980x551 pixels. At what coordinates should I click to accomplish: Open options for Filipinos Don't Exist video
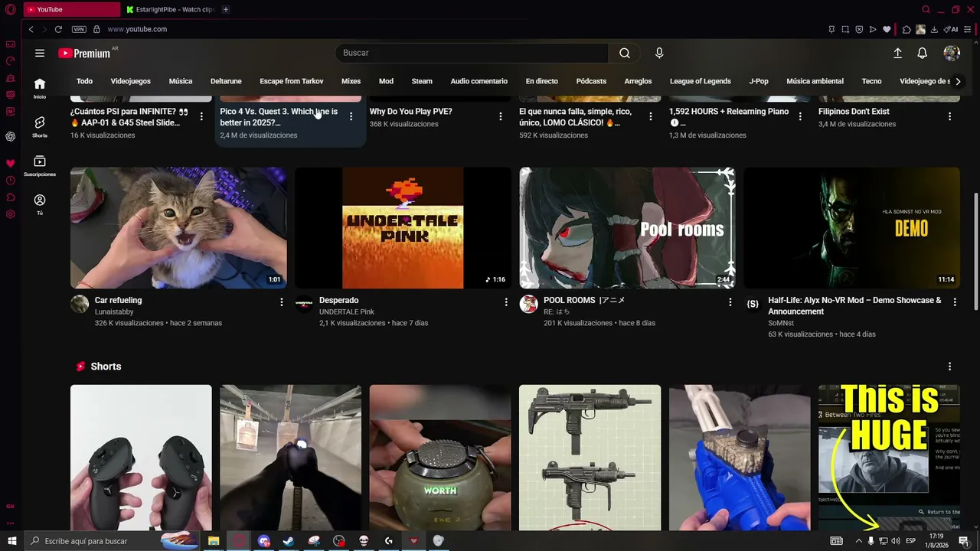point(949,116)
